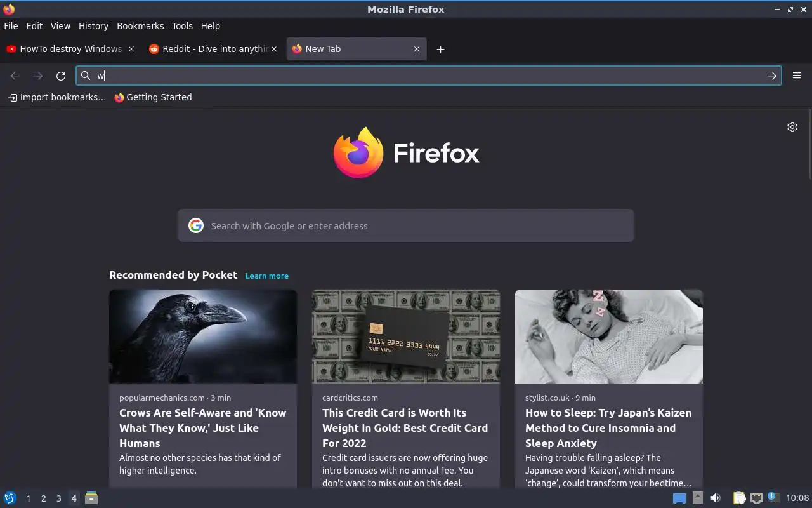Click the removable media eject tray icon
Viewport: 812px width, 508px height.
[x=698, y=498]
